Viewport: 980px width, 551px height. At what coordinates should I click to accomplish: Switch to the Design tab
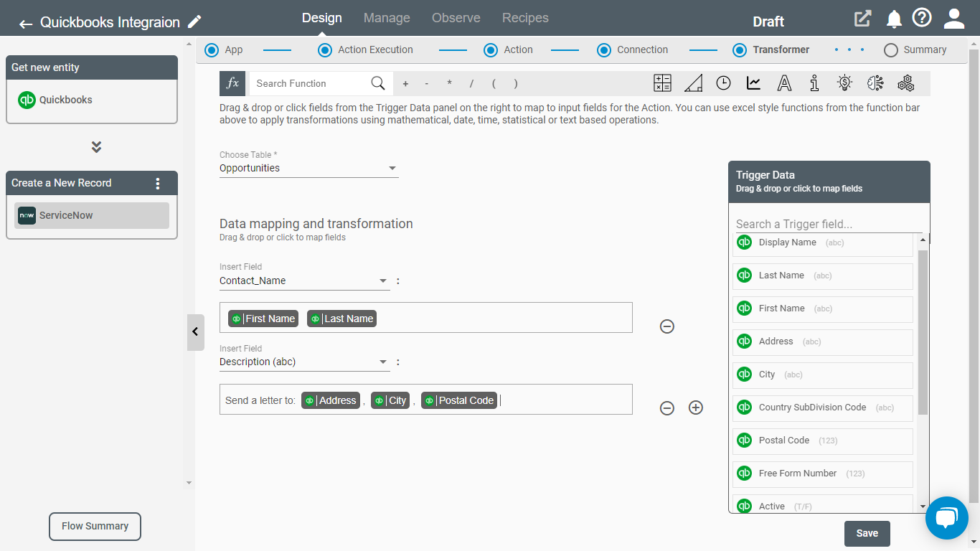[321, 18]
